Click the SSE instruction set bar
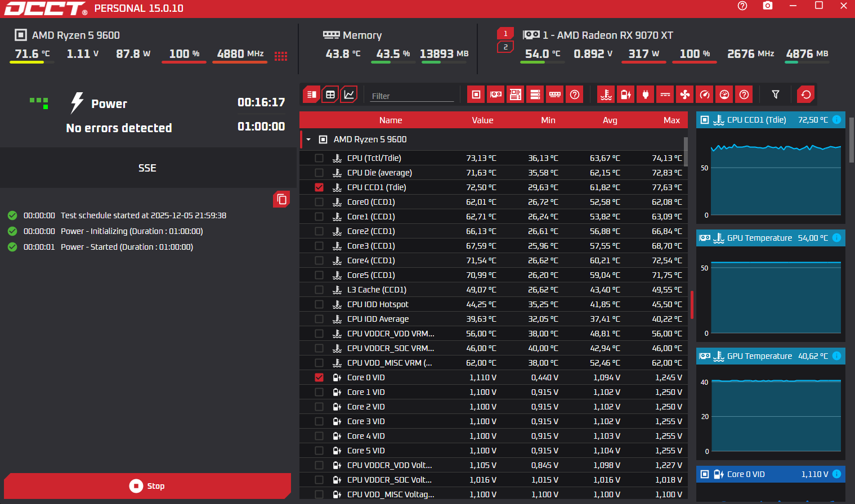Viewport: 855px width, 504px height. click(x=147, y=168)
